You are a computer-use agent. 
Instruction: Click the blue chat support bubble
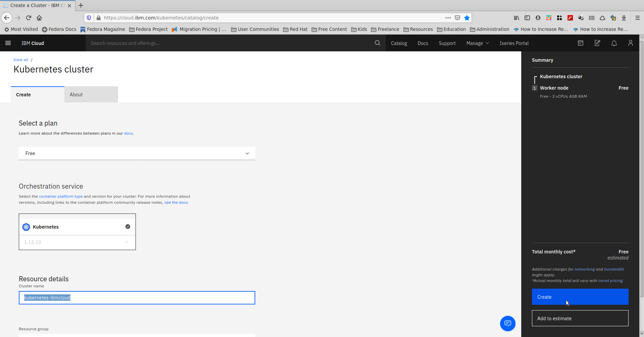[x=508, y=324]
